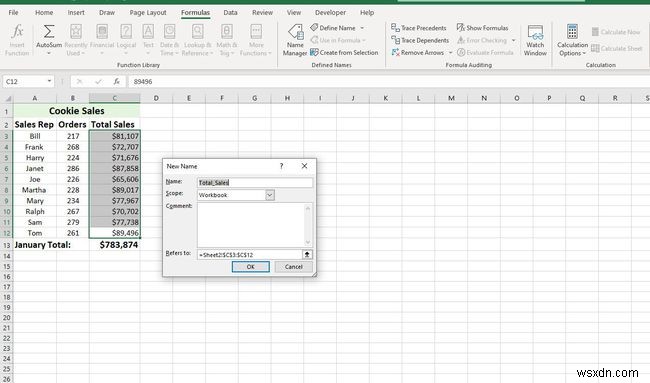The width and height of the screenshot is (650, 383).
Task: Open Recently Used functions icon
Action: tap(76, 32)
